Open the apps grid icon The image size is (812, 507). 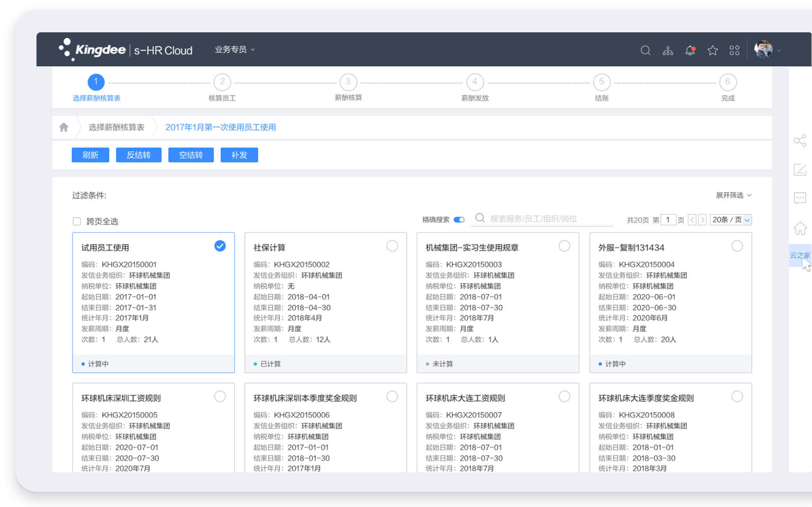point(734,50)
